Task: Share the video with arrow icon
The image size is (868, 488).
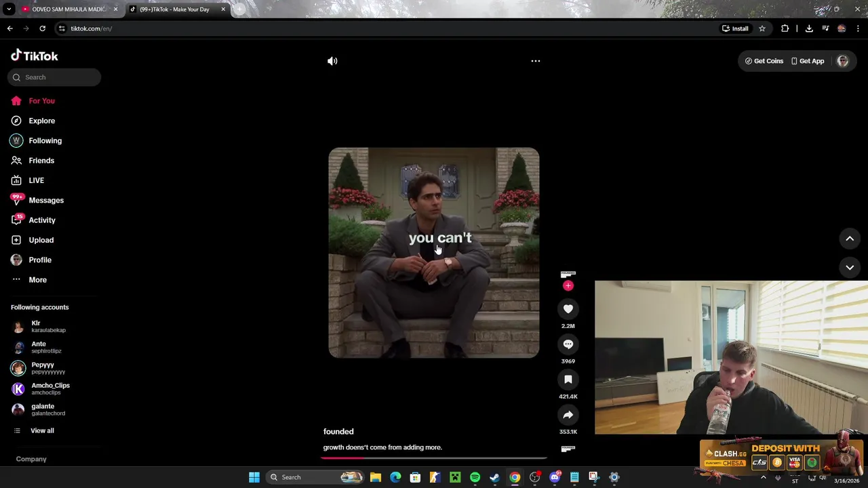Action: point(568,415)
